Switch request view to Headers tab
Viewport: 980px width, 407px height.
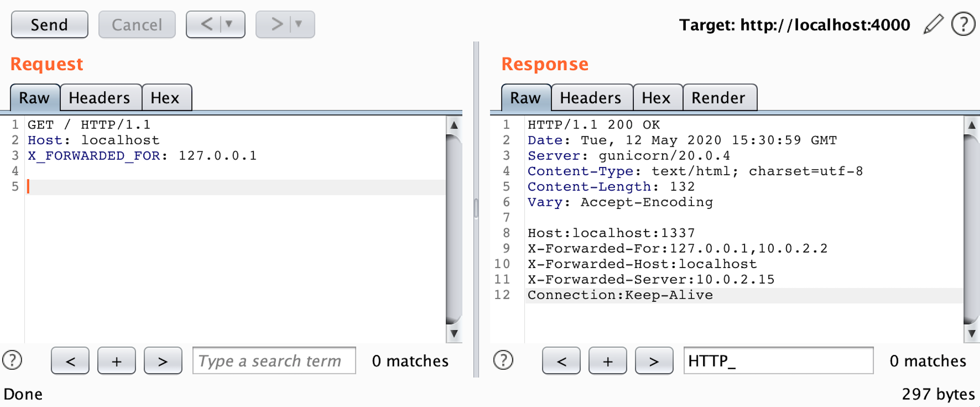100,98
